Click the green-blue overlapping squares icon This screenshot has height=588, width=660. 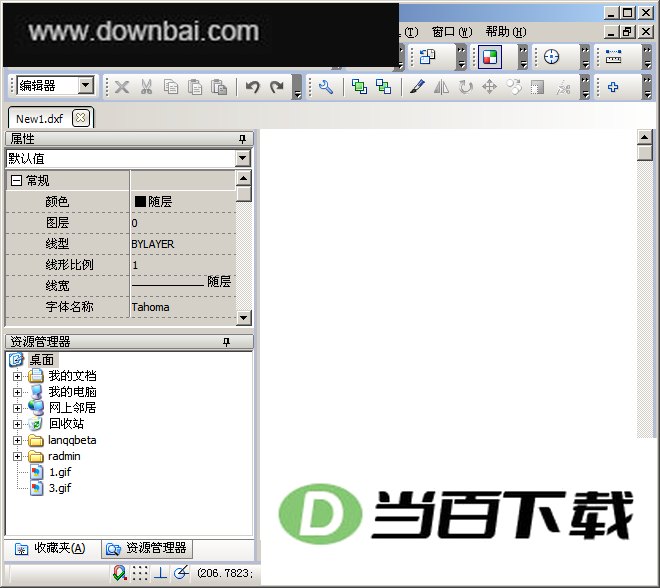coord(383,87)
